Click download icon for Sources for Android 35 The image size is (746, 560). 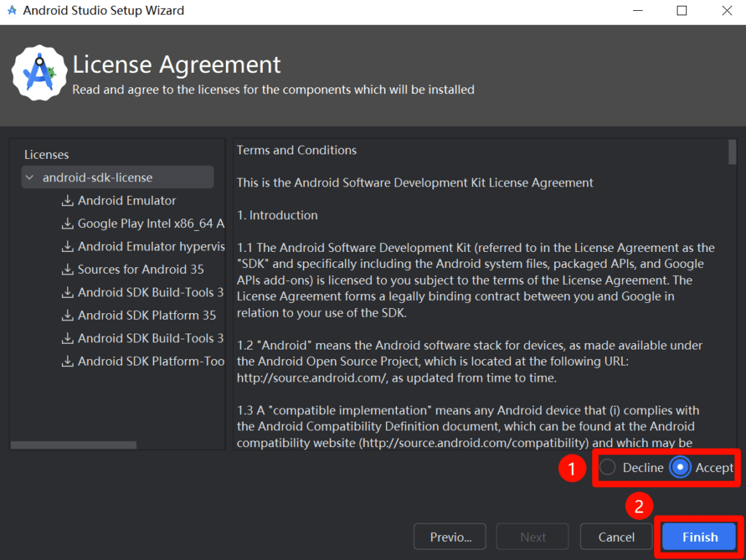tap(68, 269)
